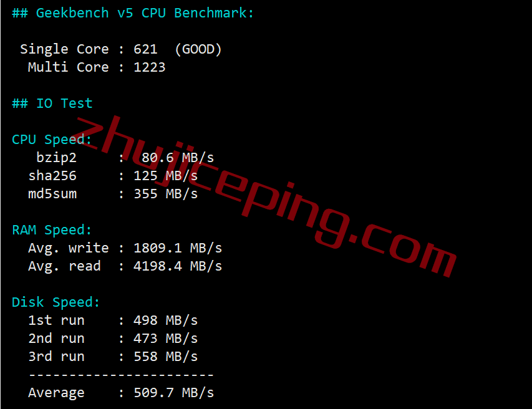Select the Average 509.7 MB/s value

point(174,393)
